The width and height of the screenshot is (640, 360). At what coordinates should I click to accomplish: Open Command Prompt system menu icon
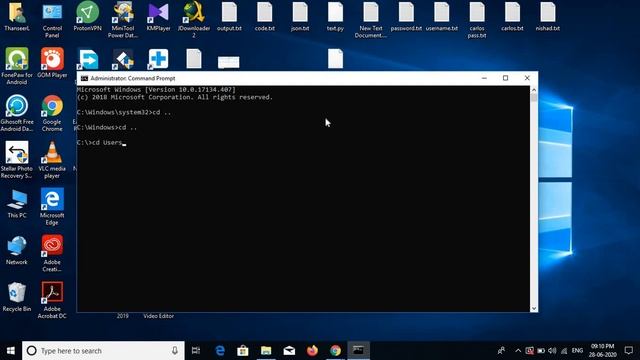[84, 78]
